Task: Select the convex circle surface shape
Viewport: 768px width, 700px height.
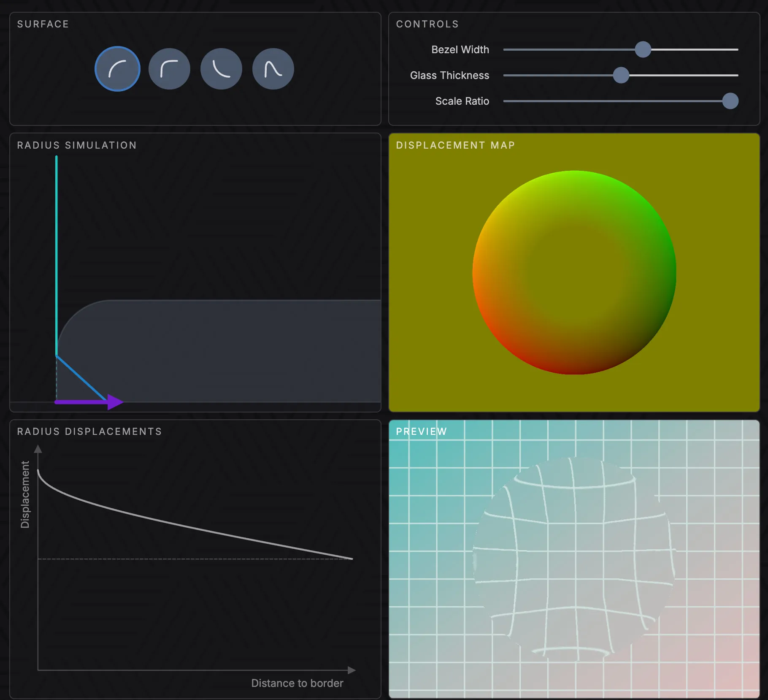Action: pyautogui.click(x=117, y=69)
